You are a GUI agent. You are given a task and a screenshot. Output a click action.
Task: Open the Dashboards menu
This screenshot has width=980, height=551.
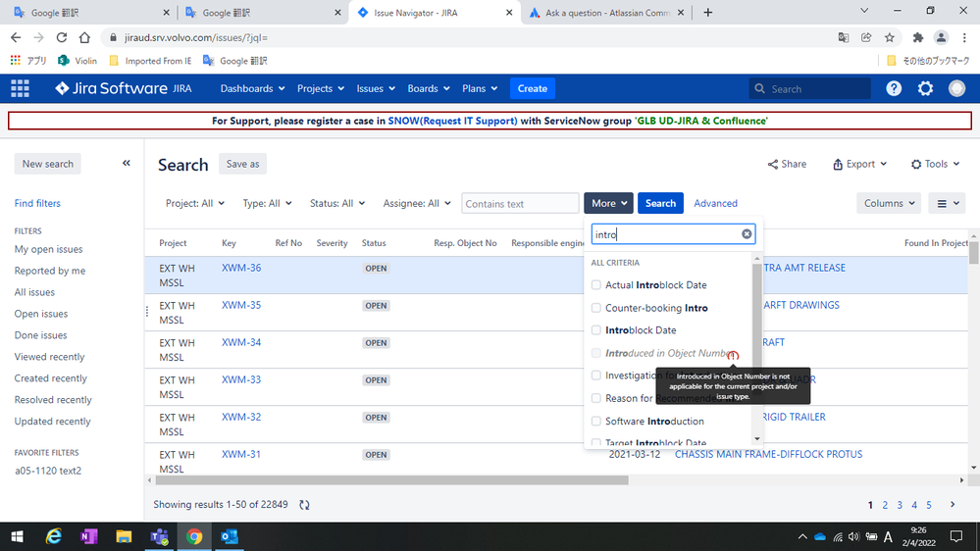point(252,88)
